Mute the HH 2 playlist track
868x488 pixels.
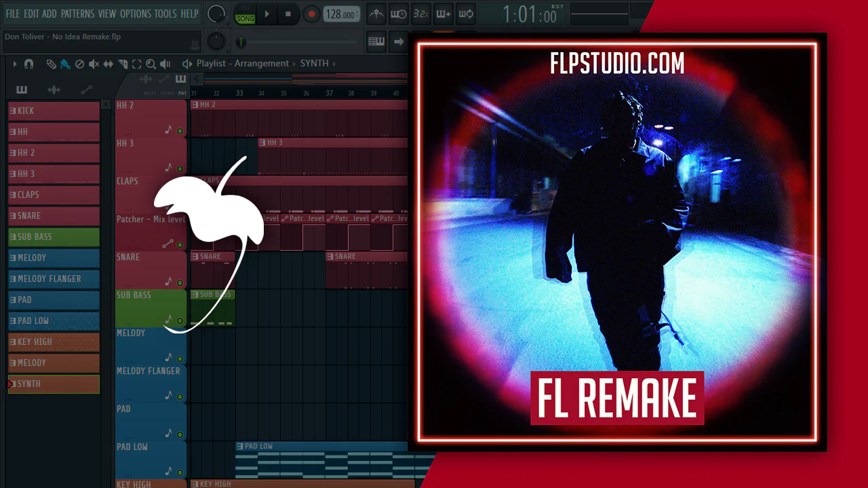coord(180,131)
